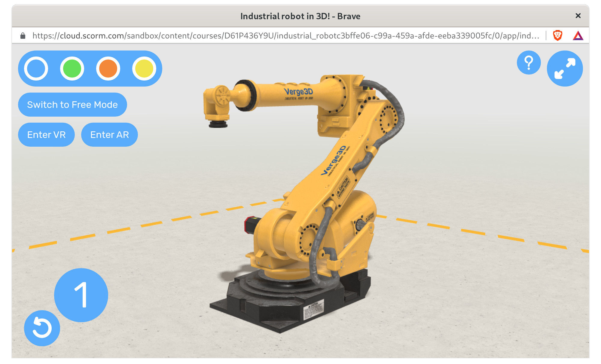Viewport: 601px width, 364px height.
Task: Click the Enter VR button
Action: (46, 135)
